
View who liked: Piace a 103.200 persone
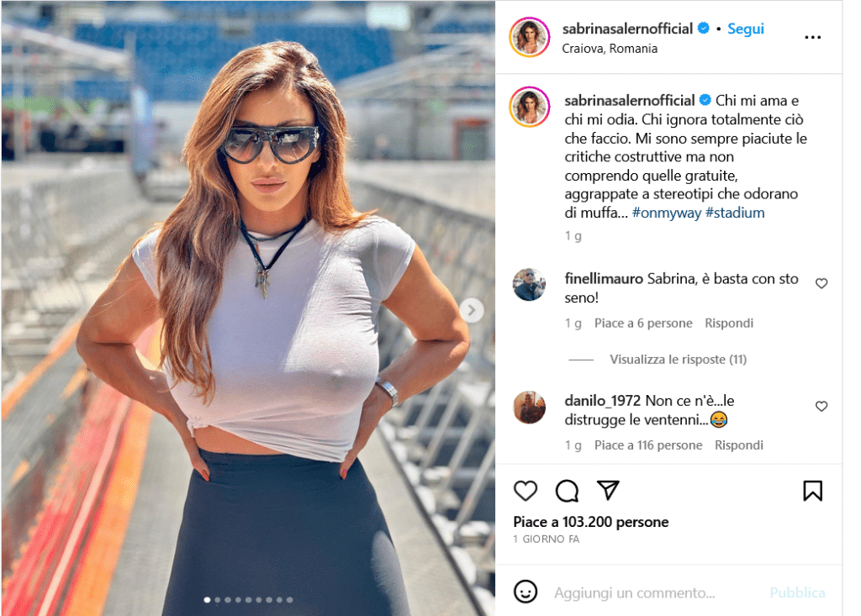[x=591, y=522]
